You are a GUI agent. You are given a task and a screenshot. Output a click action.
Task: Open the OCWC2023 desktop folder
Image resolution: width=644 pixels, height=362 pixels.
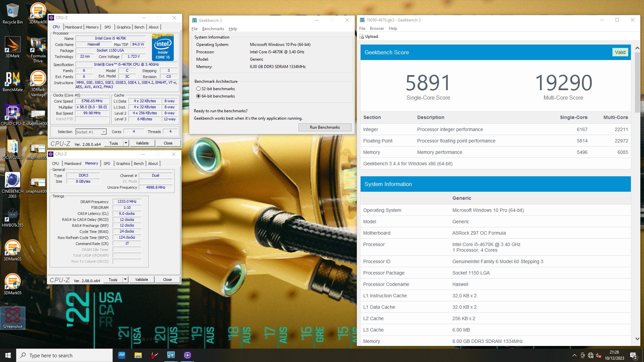coord(12,149)
